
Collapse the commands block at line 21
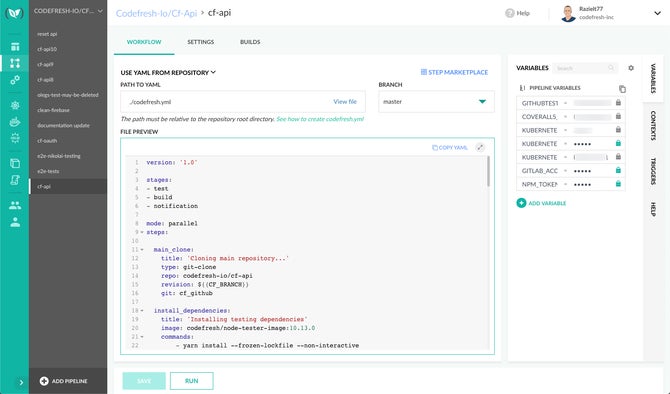(x=142, y=337)
